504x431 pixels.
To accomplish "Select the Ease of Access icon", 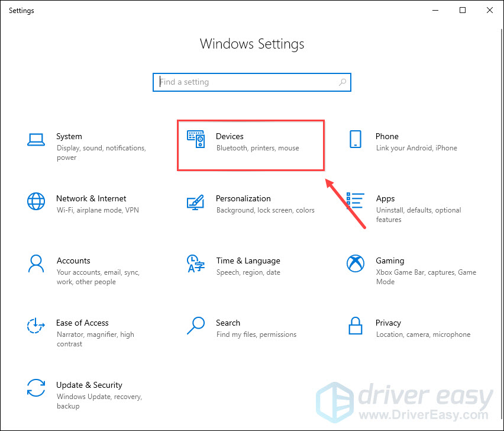I will 36,326.
